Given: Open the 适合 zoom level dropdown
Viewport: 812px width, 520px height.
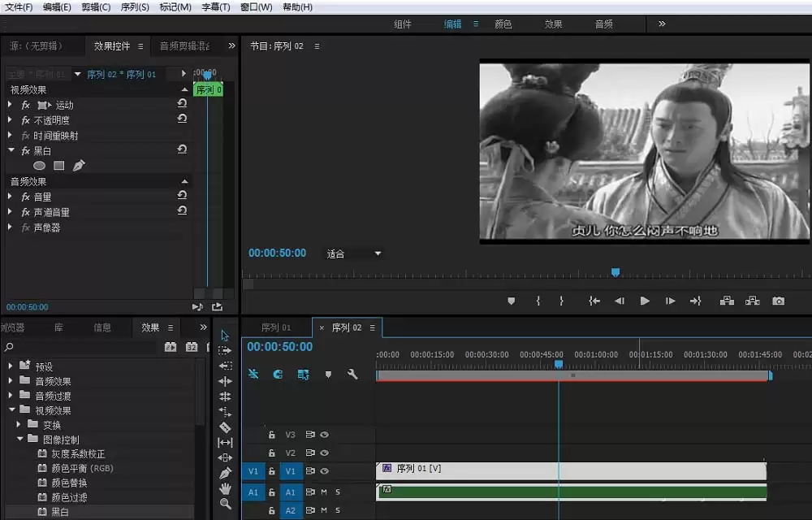Looking at the screenshot, I should point(354,253).
